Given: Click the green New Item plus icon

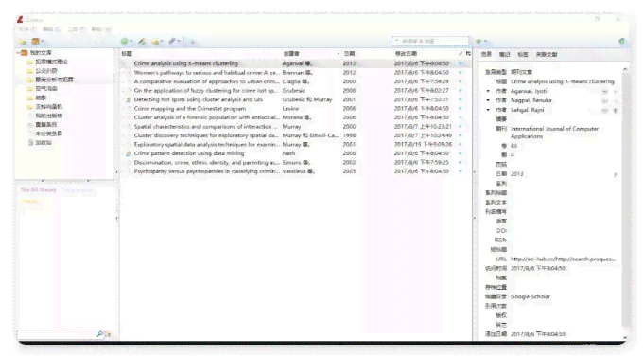Looking at the screenshot, I should point(124,41).
